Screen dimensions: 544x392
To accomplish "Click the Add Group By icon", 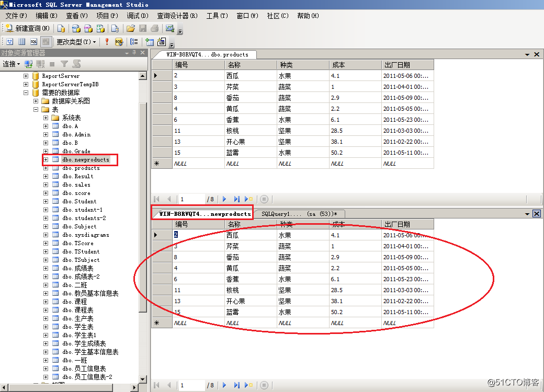I will pyautogui.click(x=134, y=42).
